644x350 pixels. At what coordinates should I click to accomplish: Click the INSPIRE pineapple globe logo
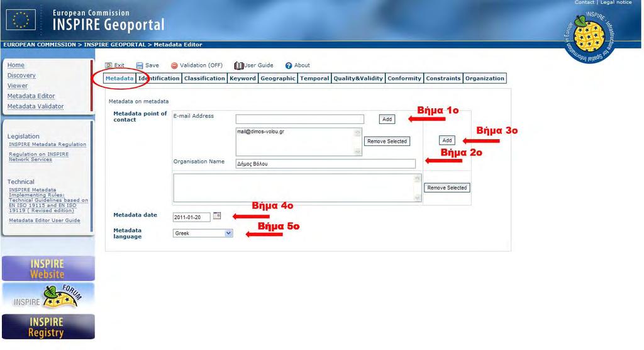[x=589, y=37]
